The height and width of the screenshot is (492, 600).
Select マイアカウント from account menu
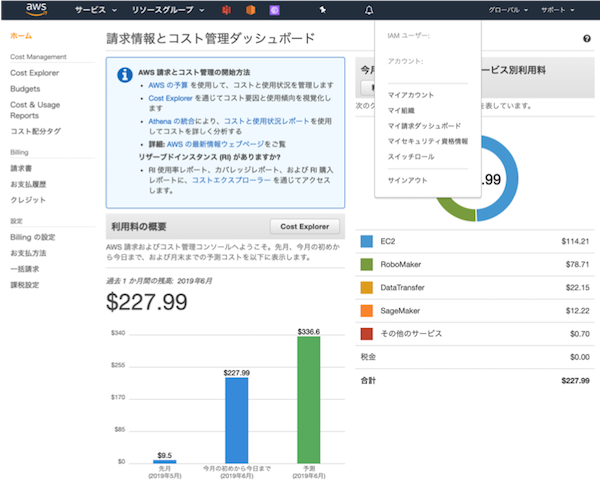click(411, 95)
